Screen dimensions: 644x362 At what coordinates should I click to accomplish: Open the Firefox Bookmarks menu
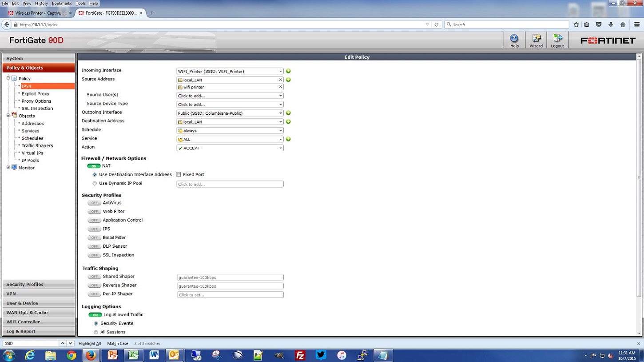point(62,3)
